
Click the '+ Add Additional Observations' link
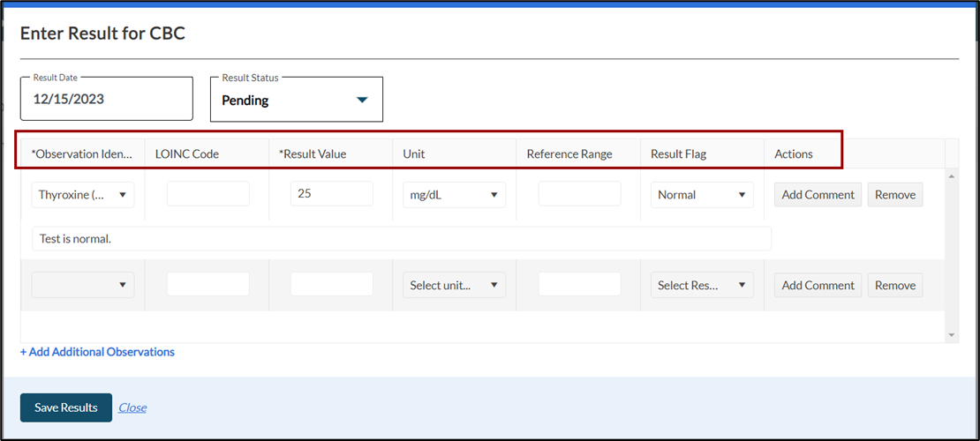pyautogui.click(x=97, y=352)
